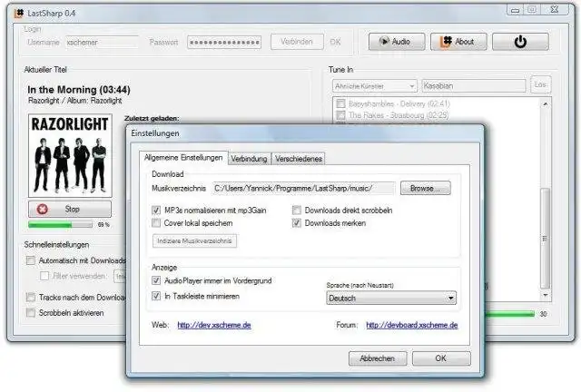Click the 'In the Morning (03:44)' title
Viewport: 581px width, 392px height.
(x=79, y=90)
